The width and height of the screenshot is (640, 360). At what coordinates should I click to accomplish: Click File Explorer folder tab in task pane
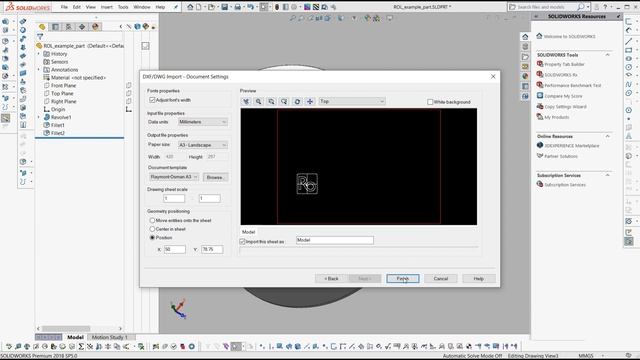525,57
